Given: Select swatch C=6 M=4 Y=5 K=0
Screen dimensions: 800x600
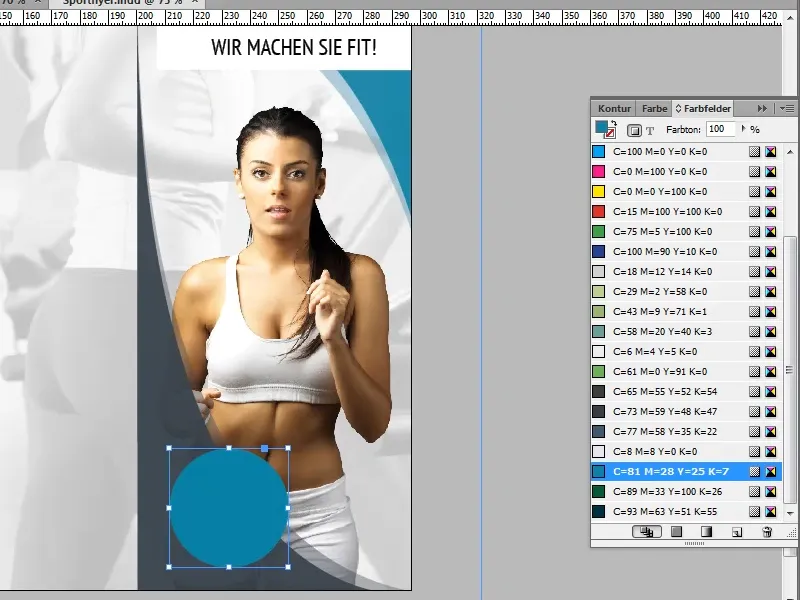Looking at the screenshot, I should pyautogui.click(x=686, y=352).
